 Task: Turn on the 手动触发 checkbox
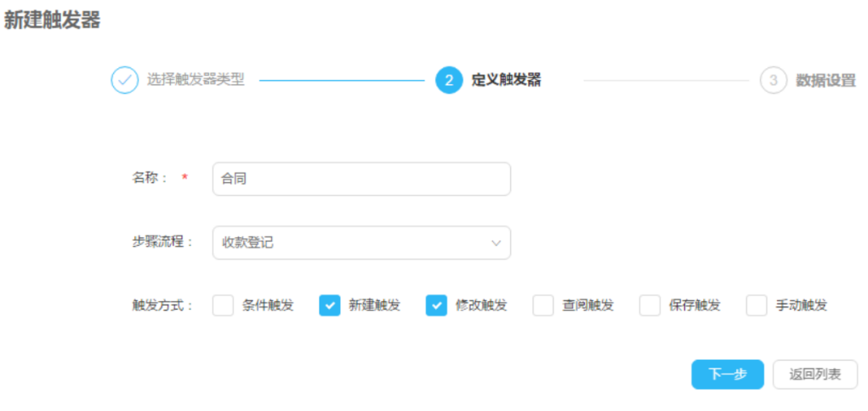[757, 305]
